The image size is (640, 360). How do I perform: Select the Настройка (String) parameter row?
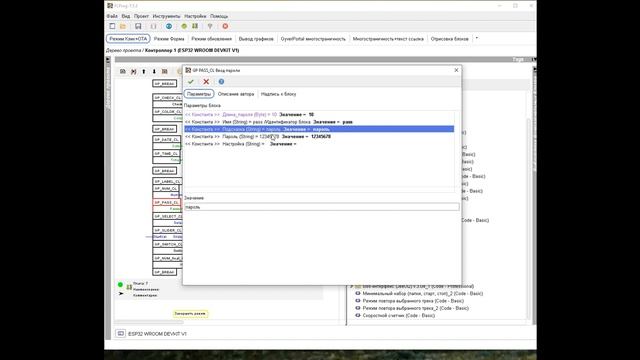point(319,144)
